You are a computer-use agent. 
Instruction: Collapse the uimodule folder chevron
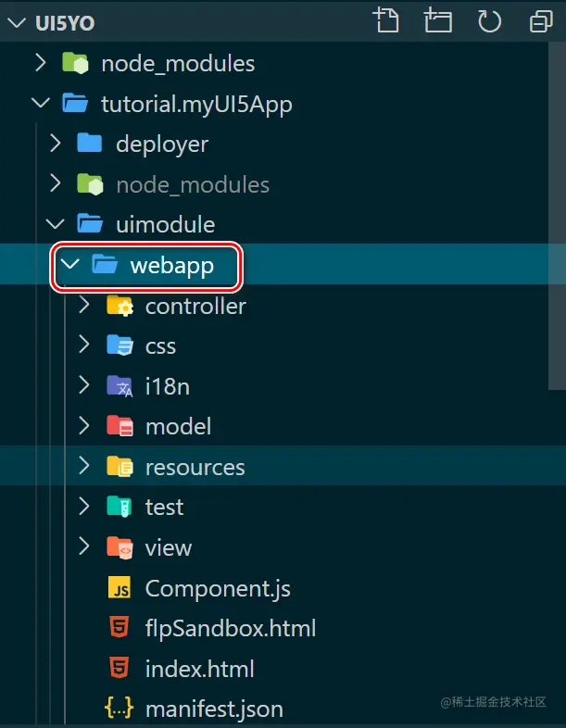(x=56, y=224)
